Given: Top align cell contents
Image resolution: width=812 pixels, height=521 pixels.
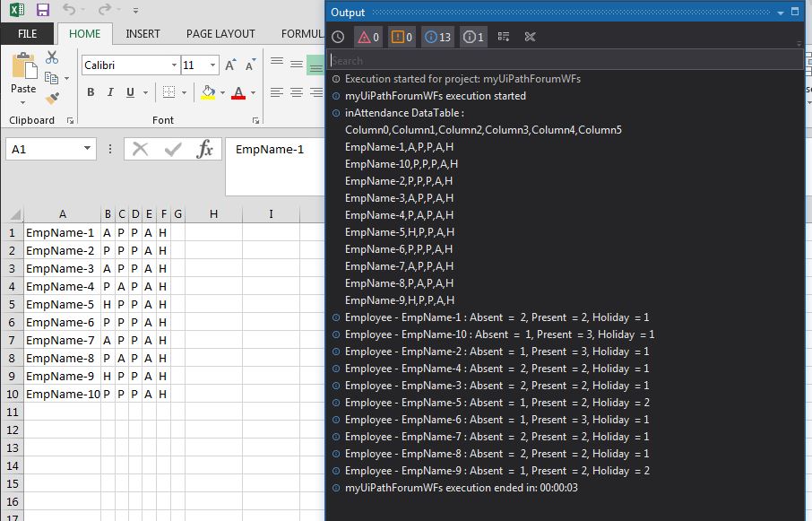Looking at the screenshot, I should click(x=277, y=62).
